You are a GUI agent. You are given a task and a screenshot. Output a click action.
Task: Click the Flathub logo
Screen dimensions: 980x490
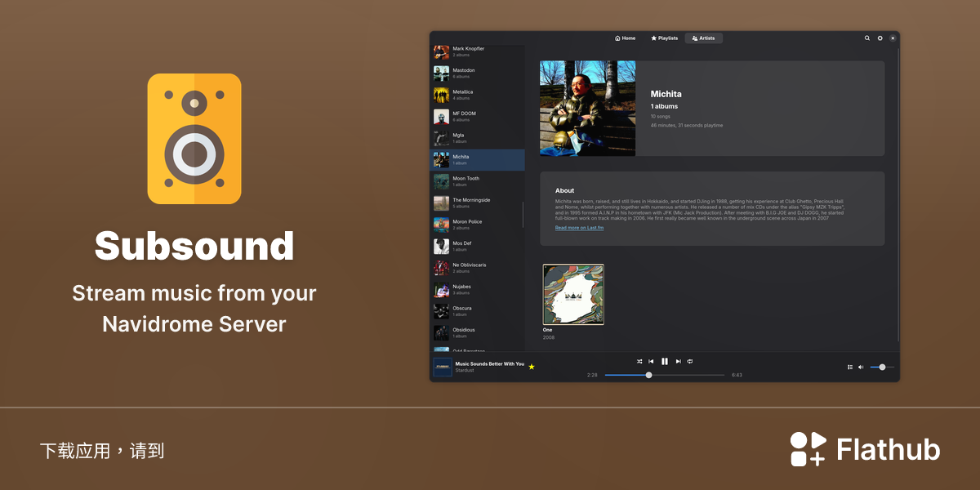coord(865,449)
